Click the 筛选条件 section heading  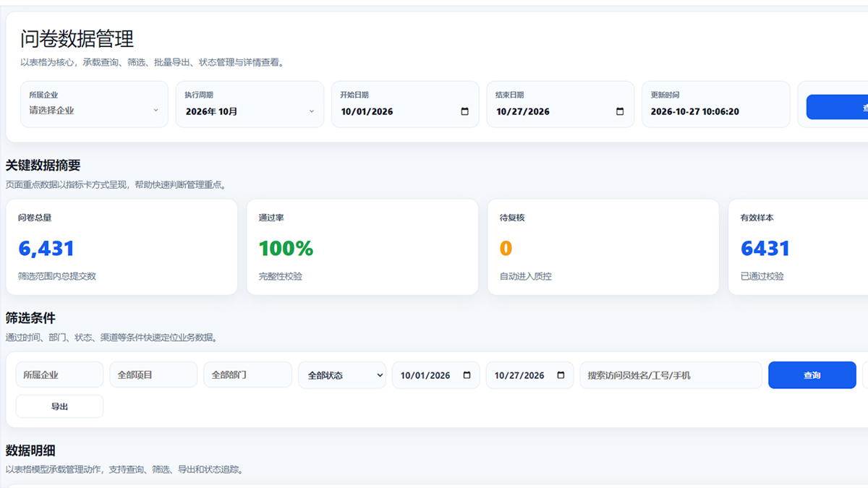coord(30,318)
